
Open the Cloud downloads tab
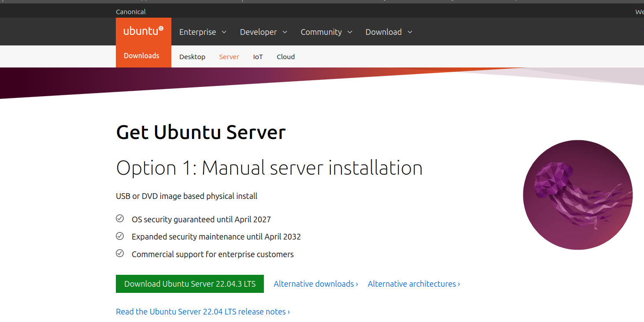[285, 57]
